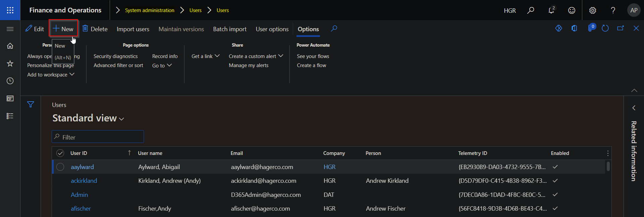The height and width of the screenshot is (217, 644).
Task: Click System administration breadcrumb
Action: 150,10
